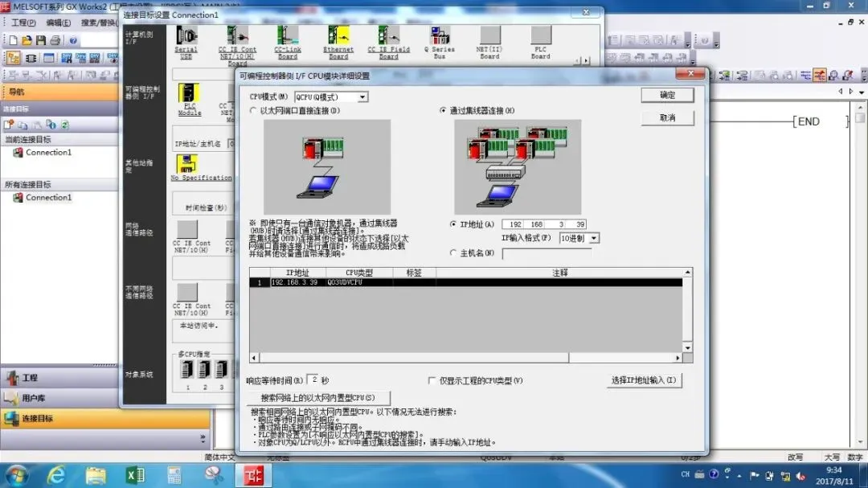Open the editor tab list dropdown arrow
The width and height of the screenshot is (868, 488).
[862, 92]
